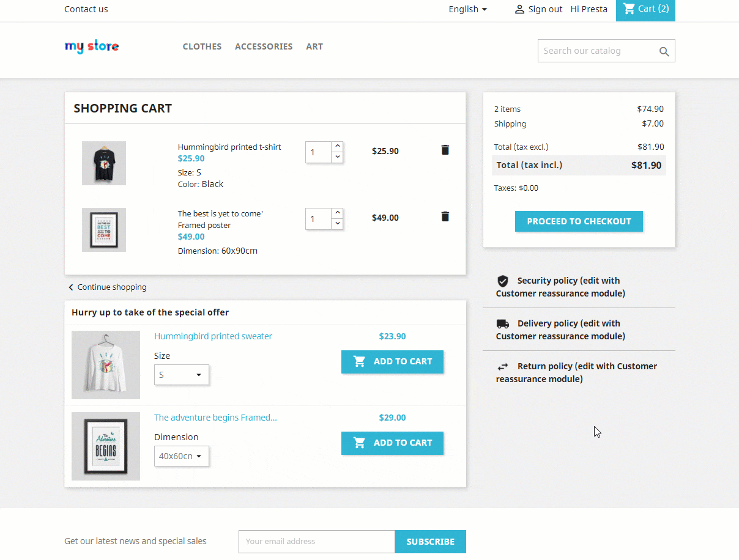Screen dimensions: 739x560
Task: Click the user icon beside Sign out
Action: pos(519,9)
